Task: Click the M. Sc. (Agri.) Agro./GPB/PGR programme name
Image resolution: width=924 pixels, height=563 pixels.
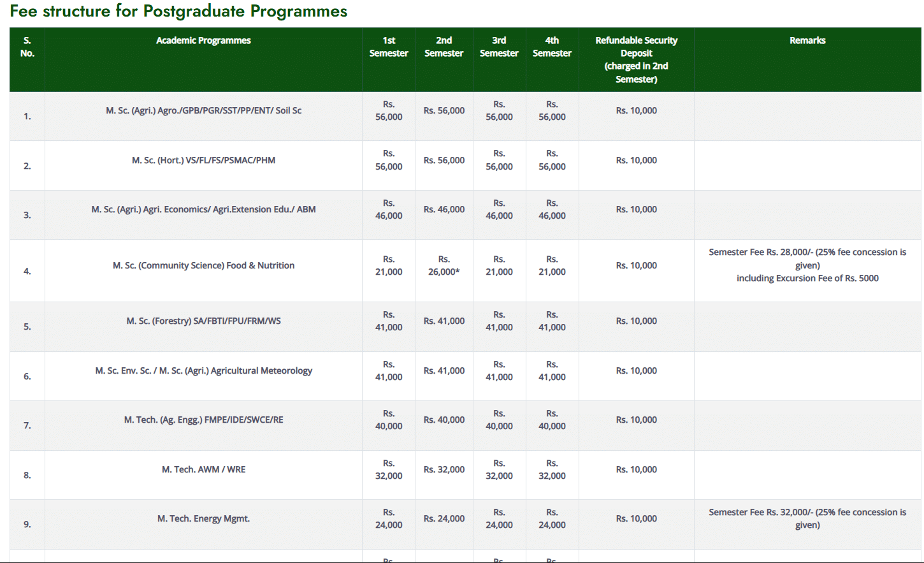Action: point(203,111)
